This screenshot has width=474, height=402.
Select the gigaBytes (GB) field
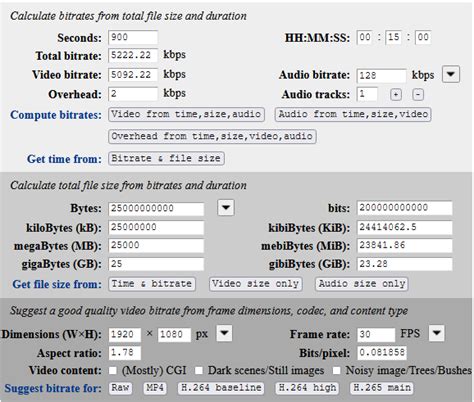(156, 264)
